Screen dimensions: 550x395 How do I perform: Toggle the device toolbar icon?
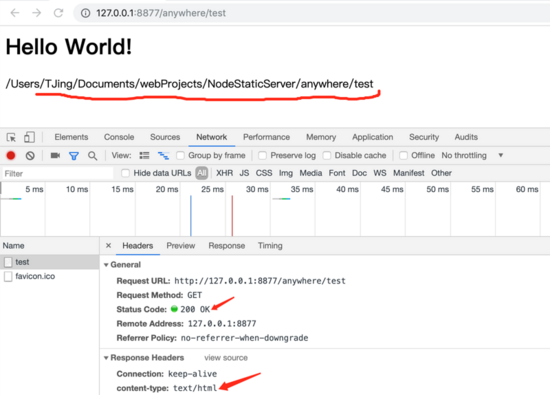pos(29,137)
